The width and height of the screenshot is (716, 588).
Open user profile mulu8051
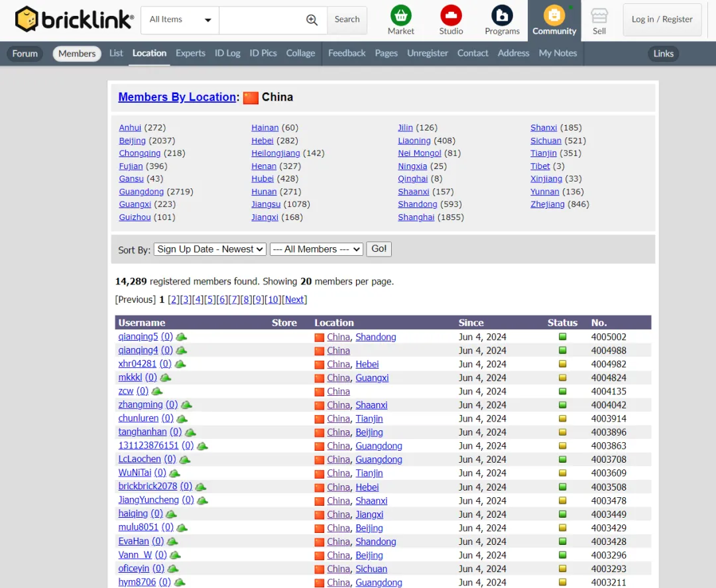[x=139, y=527]
